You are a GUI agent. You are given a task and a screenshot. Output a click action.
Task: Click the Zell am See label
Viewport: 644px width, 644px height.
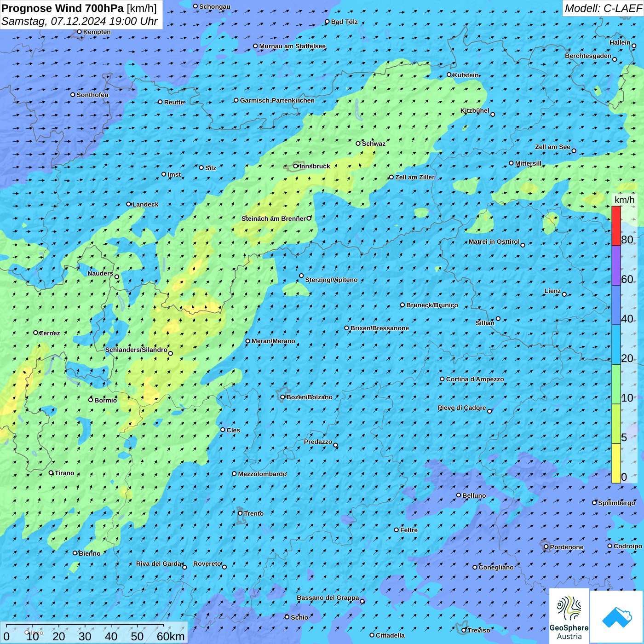pos(552,147)
